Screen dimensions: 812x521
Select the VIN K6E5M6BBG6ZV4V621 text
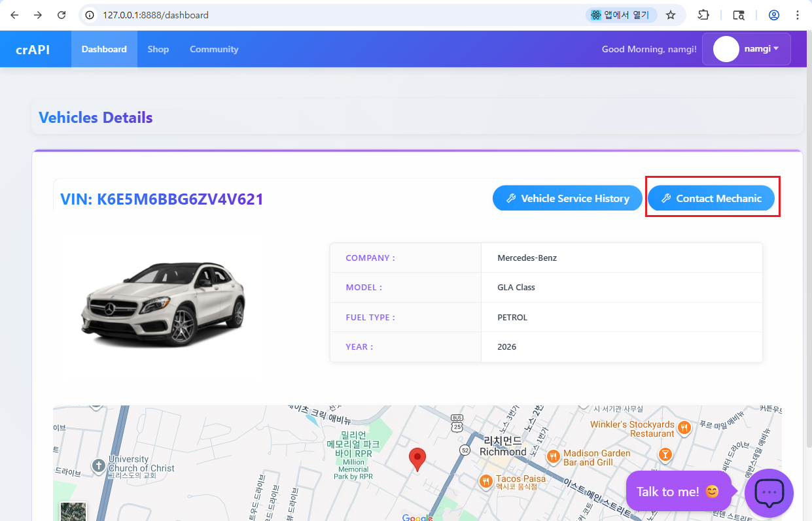(x=162, y=199)
